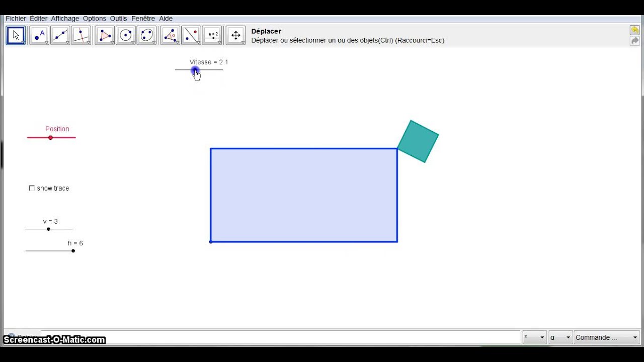Select the Angle measurement tool
Viewport: 644px width, 362px height.
(x=170, y=35)
